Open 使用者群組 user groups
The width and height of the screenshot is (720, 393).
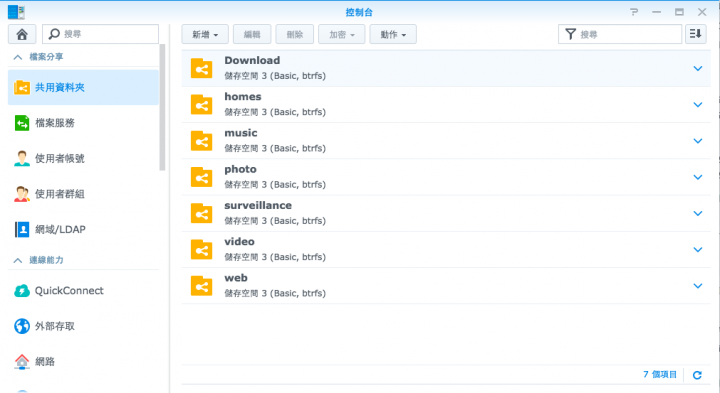click(83, 194)
